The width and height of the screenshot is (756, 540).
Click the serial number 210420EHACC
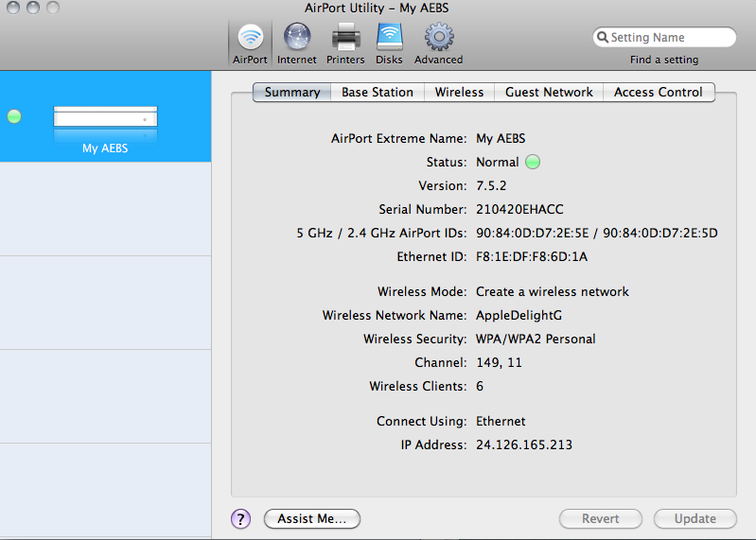click(x=519, y=210)
